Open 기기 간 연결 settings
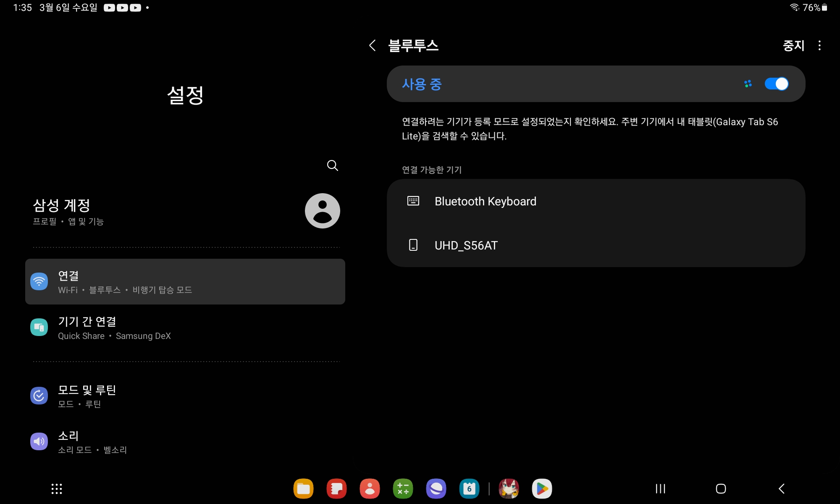840x504 pixels. (x=185, y=328)
